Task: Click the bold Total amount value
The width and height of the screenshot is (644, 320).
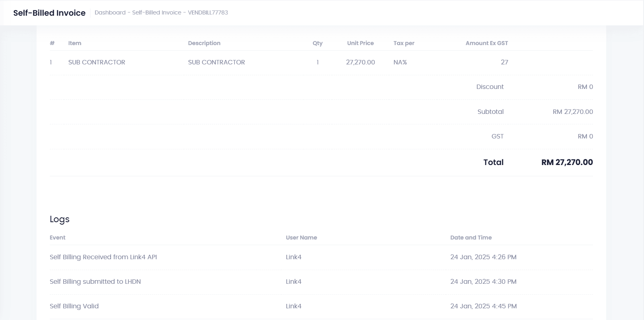Action: coord(567,162)
